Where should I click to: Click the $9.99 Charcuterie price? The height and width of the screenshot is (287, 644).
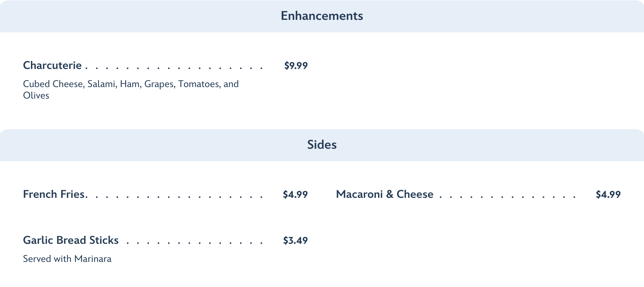(x=296, y=65)
